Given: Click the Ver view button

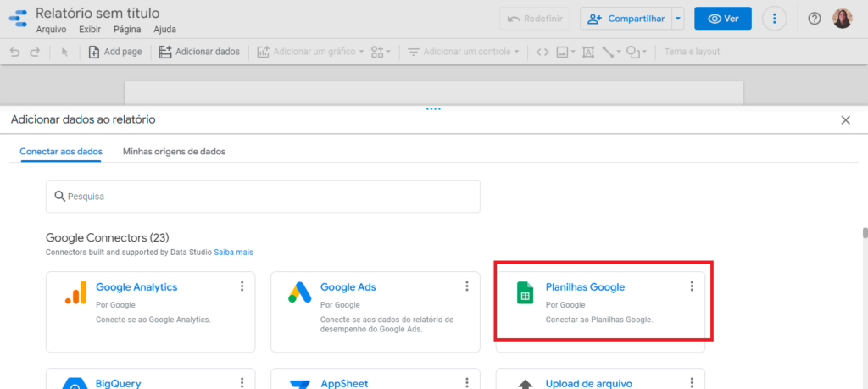Looking at the screenshot, I should (723, 19).
